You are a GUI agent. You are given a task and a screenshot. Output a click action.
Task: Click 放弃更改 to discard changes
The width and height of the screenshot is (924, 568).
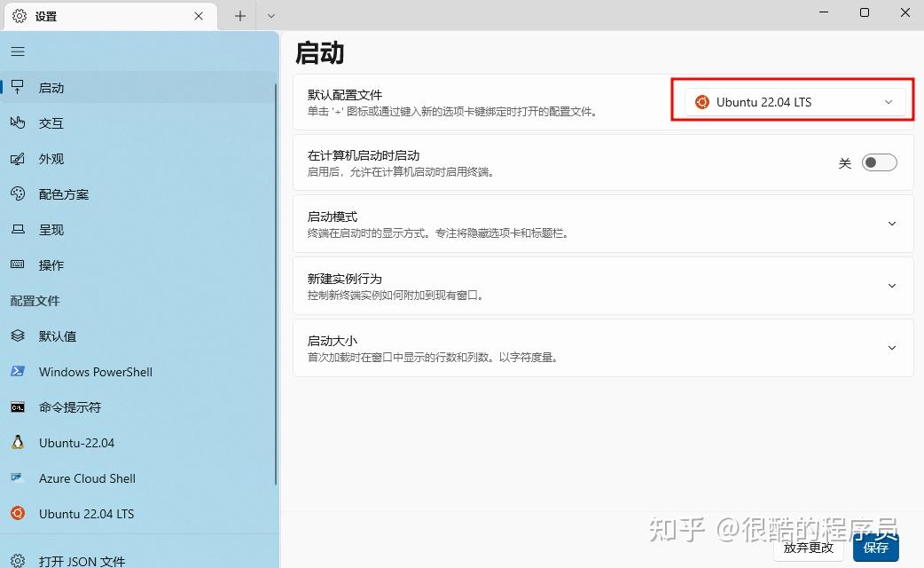[808, 548]
